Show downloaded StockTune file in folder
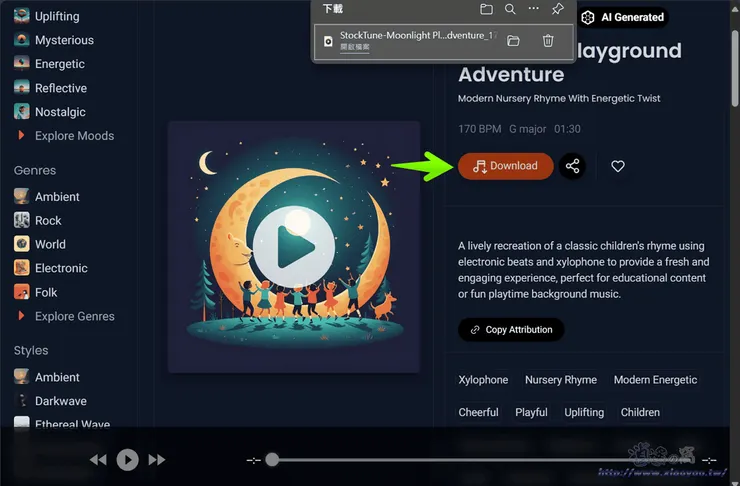 coord(513,41)
